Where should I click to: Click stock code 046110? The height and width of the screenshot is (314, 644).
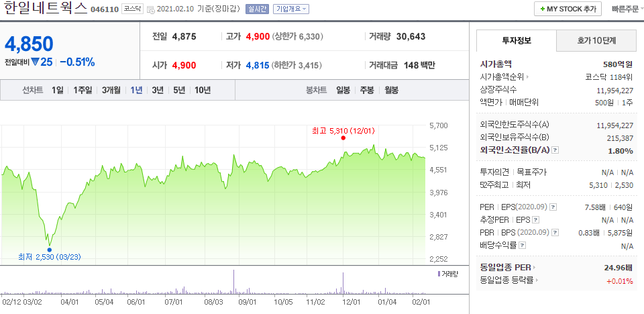pos(105,9)
